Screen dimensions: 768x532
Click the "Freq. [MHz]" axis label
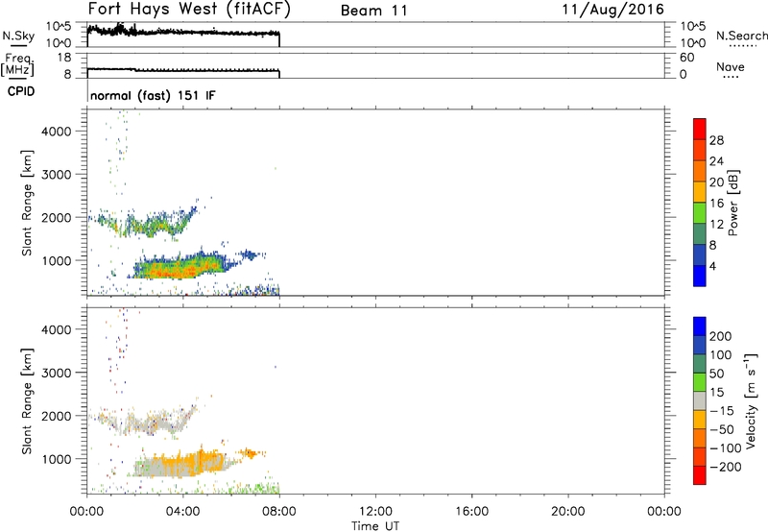tap(17, 64)
